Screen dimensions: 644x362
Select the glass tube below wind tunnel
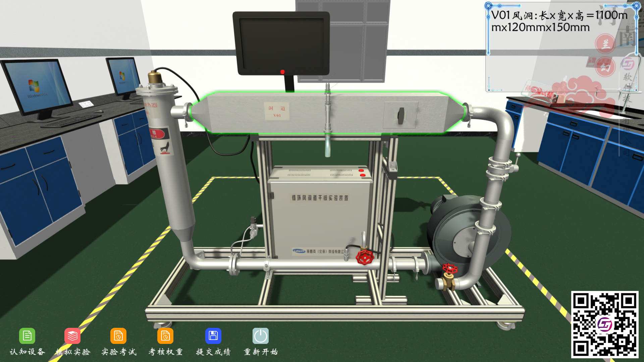[x=328, y=147]
